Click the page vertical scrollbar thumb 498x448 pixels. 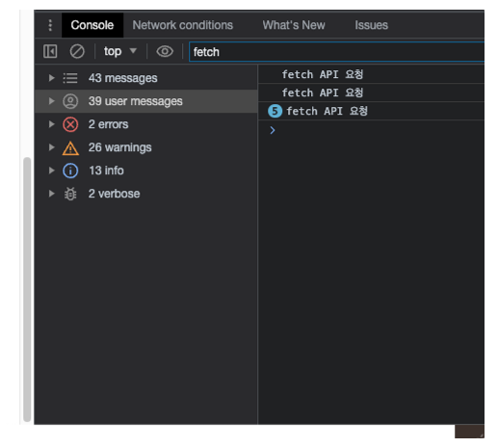[x=27, y=289]
